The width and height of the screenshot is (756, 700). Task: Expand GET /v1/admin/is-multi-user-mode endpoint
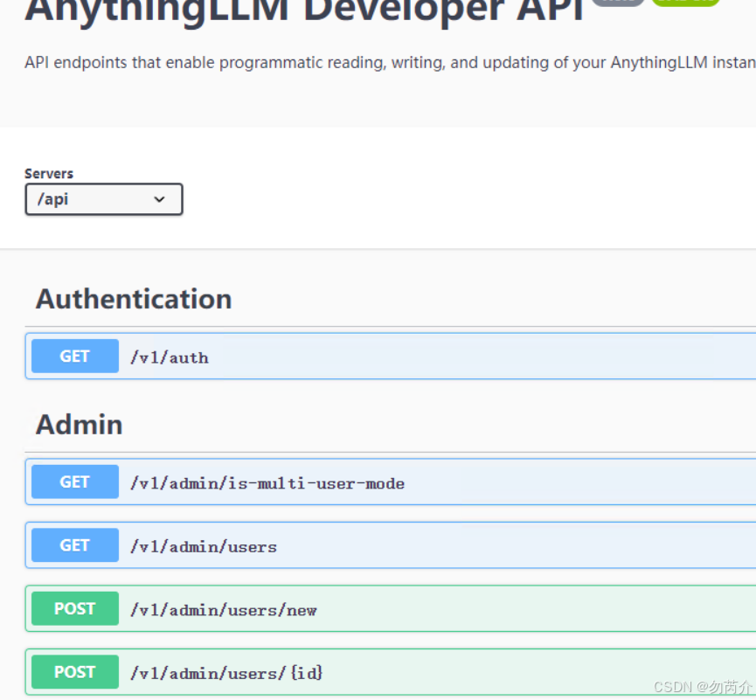click(x=391, y=482)
